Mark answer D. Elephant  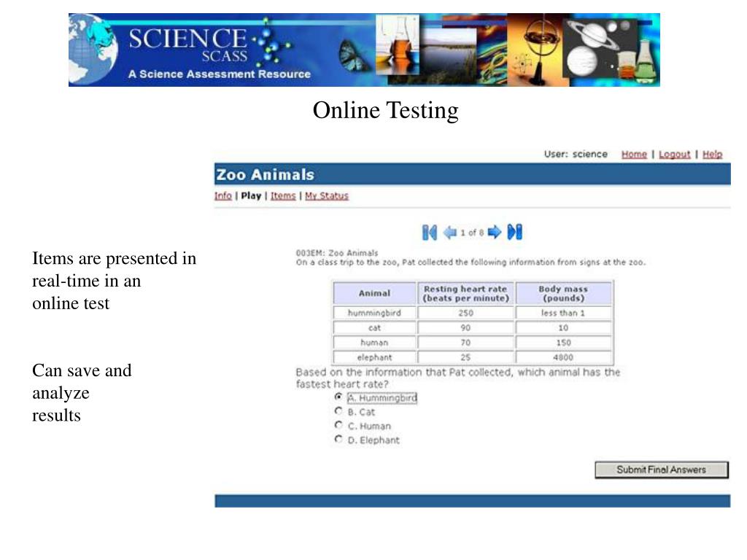point(338,439)
